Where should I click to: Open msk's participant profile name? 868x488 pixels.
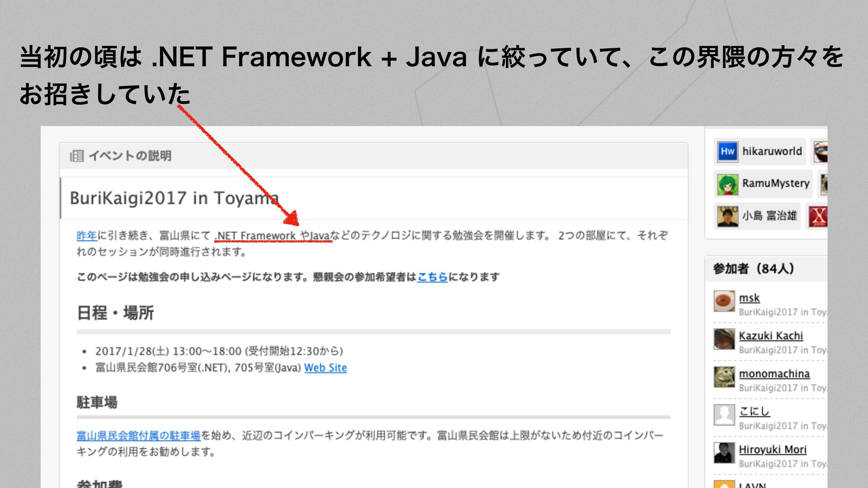click(x=749, y=298)
